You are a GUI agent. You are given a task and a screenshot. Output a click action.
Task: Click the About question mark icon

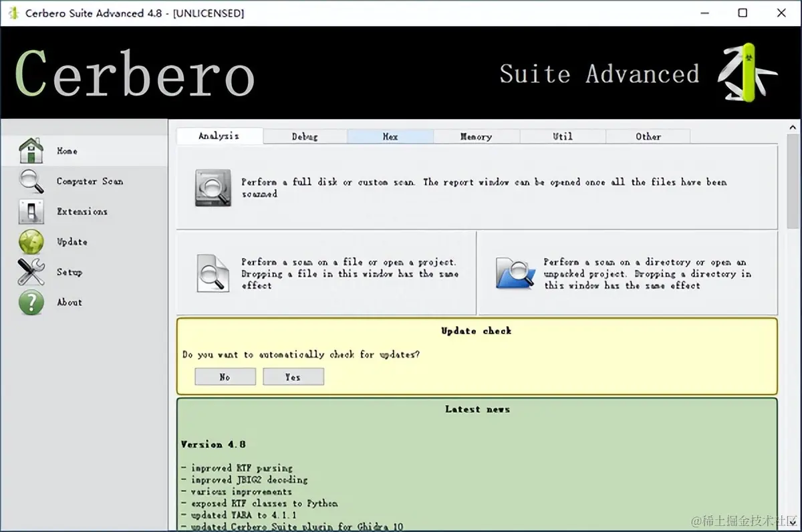(31, 302)
